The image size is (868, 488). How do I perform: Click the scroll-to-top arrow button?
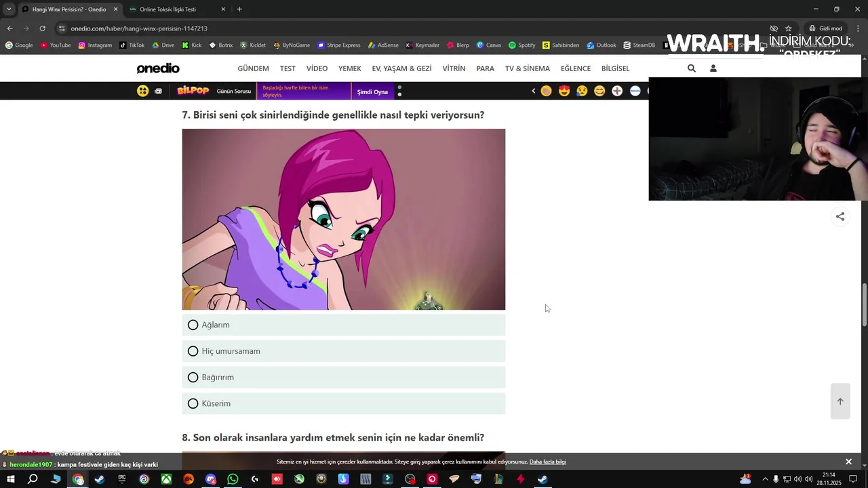tap(840, 401)
